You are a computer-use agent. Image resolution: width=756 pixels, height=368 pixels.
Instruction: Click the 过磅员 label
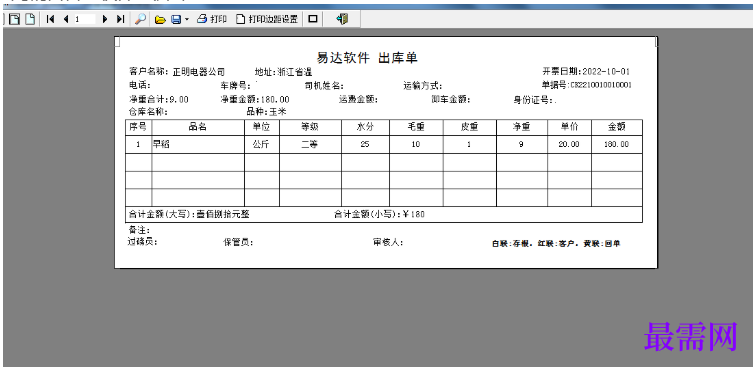coord(142,242)
